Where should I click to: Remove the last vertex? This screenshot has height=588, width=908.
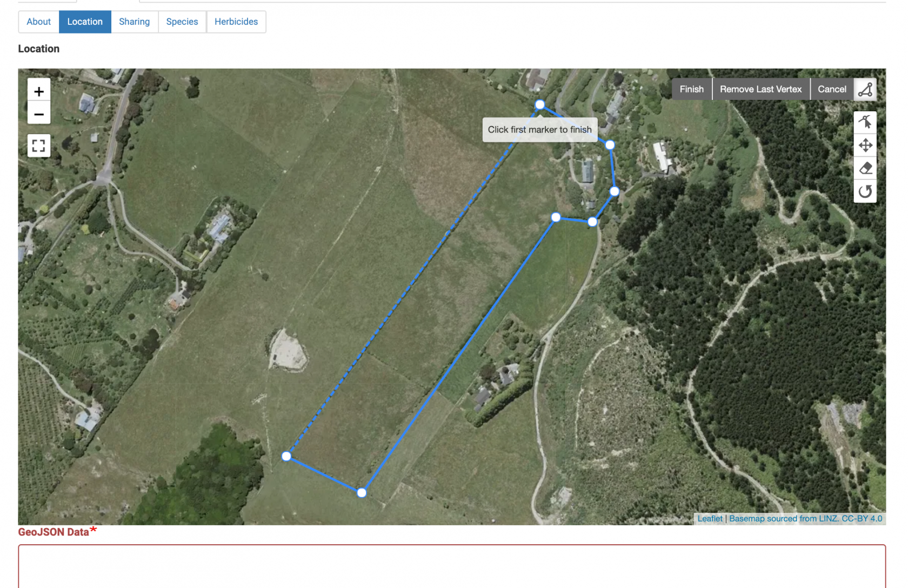760,89
